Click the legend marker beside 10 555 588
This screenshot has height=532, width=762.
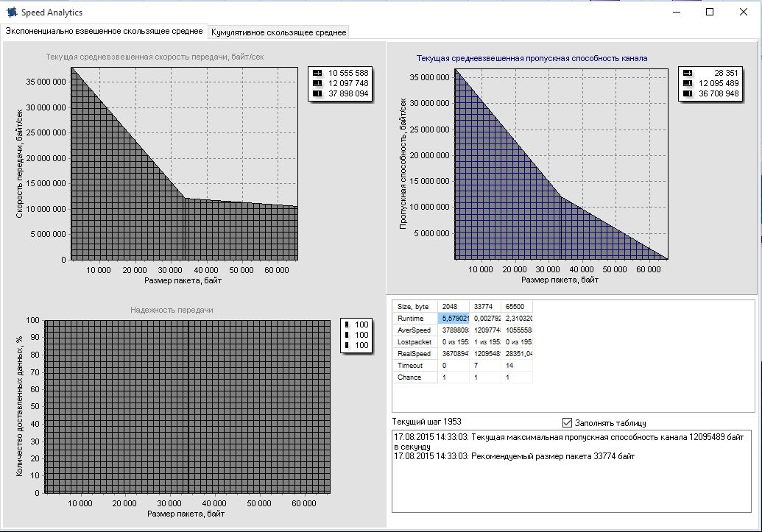[x=317, y=73]
